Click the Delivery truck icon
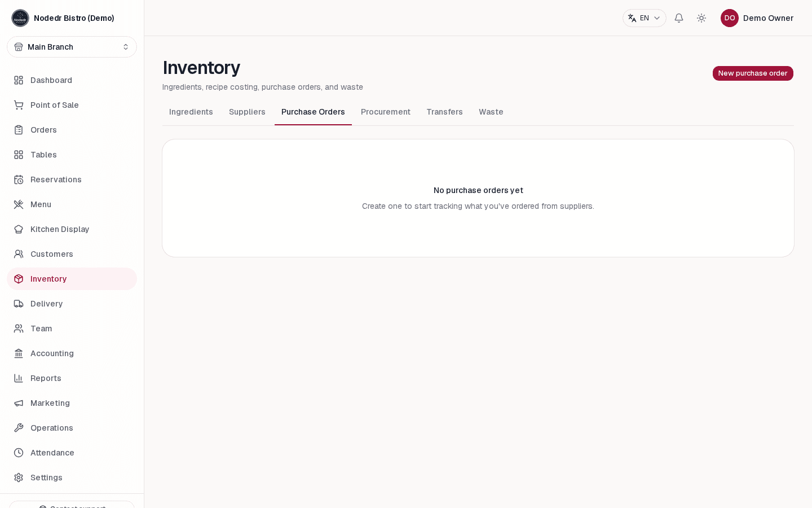The image size is (812, 508). click(19, 304)
